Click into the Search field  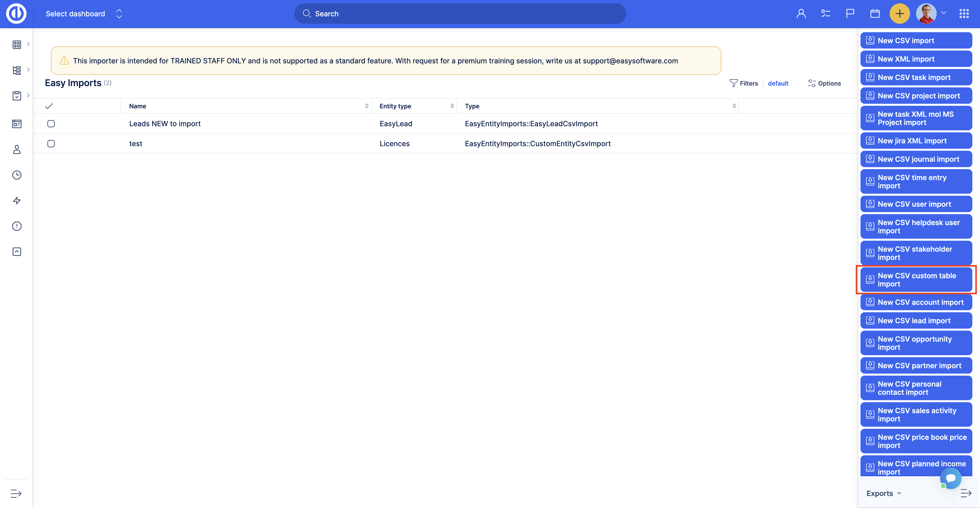[x=460, y=14]
